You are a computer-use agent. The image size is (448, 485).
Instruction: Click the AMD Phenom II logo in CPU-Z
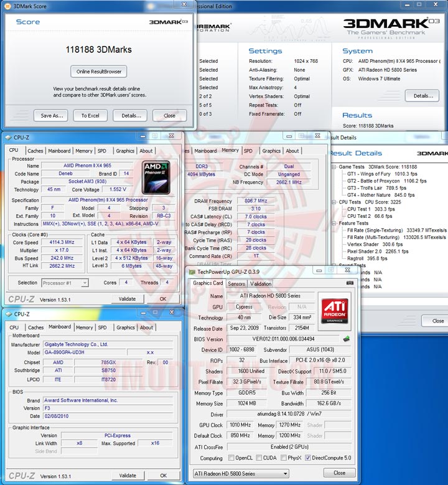156,177
